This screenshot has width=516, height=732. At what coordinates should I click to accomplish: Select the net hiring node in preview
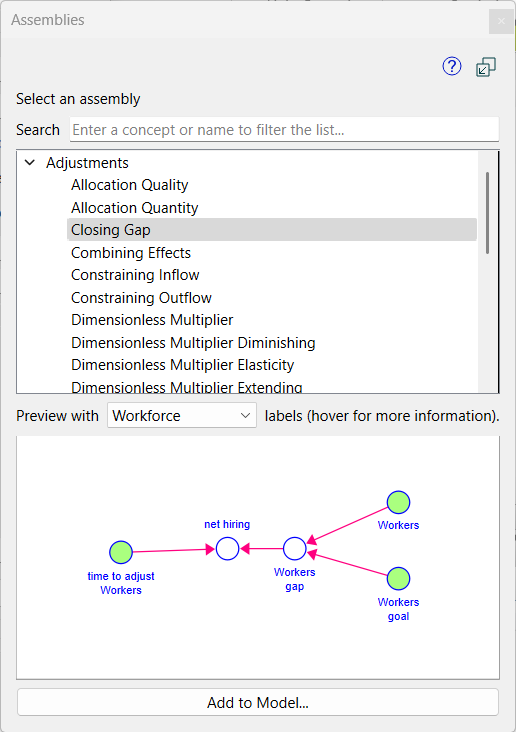tap(227, 549)
